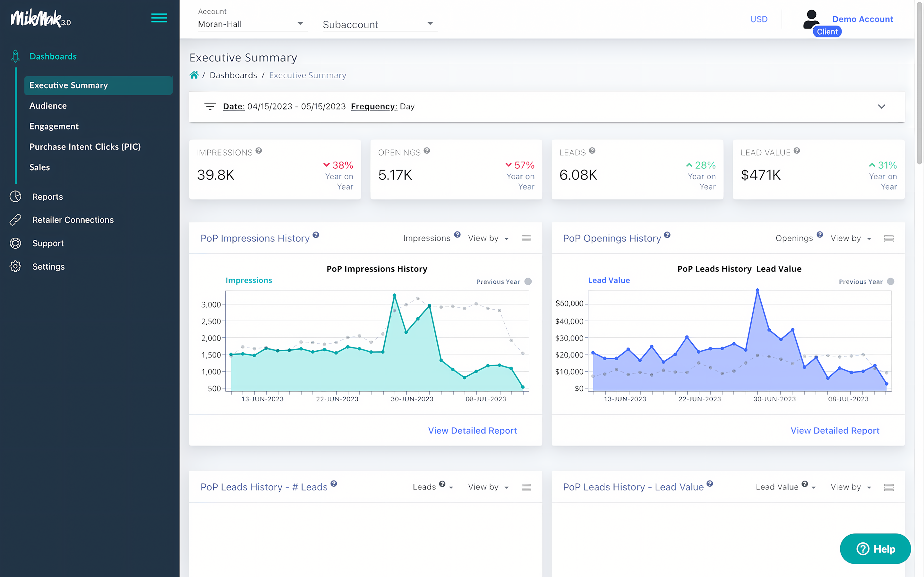This screenshot has width=924, height=577.
Task: Click View Detailed Report under Impressions chart
Action: (472, 431)
